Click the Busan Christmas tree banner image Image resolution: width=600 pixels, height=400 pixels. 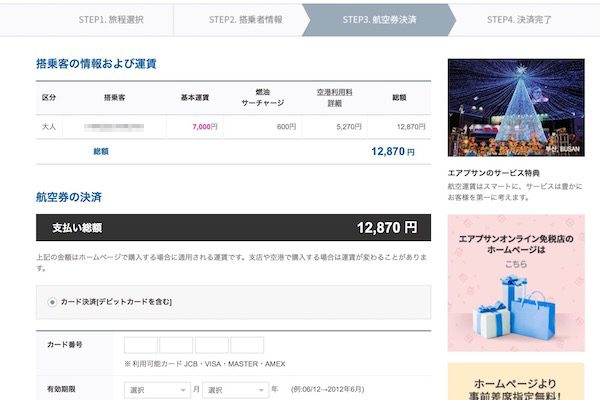[516, 108]
